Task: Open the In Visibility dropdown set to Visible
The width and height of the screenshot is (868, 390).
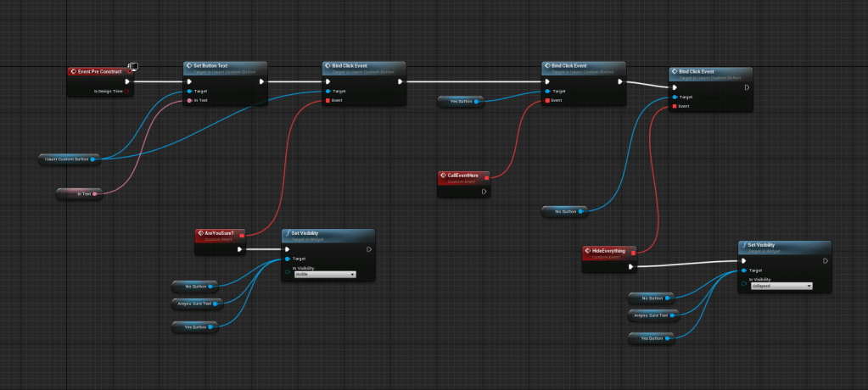Action: pyautogui.click(x=324, y=275)
